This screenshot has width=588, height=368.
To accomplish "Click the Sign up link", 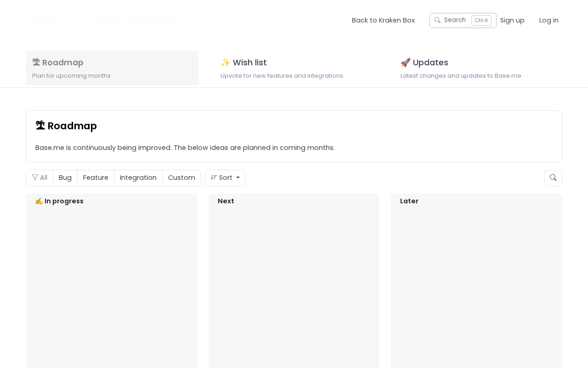I will 512,20.
